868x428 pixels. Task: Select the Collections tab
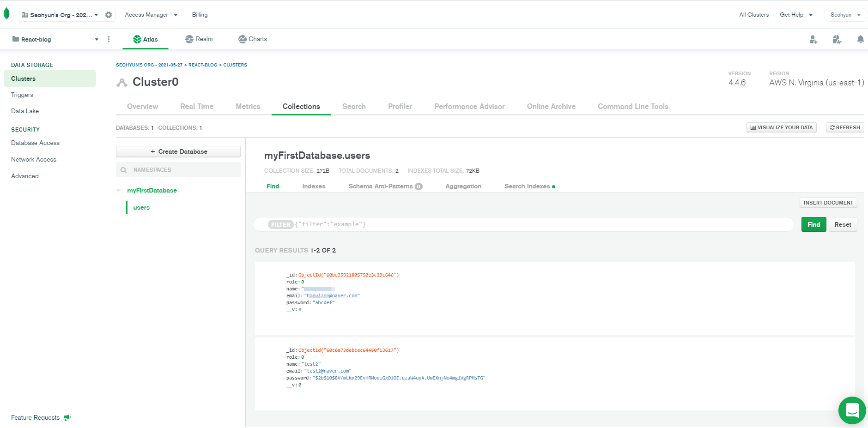301,107
